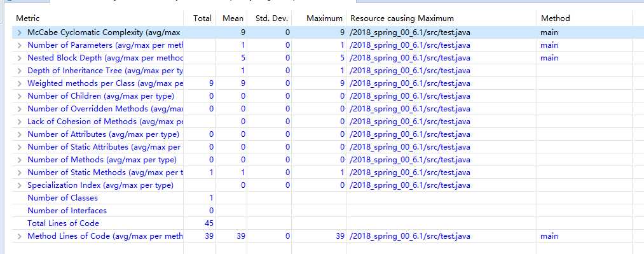Select Number of Methods metric

pos(102,160)
